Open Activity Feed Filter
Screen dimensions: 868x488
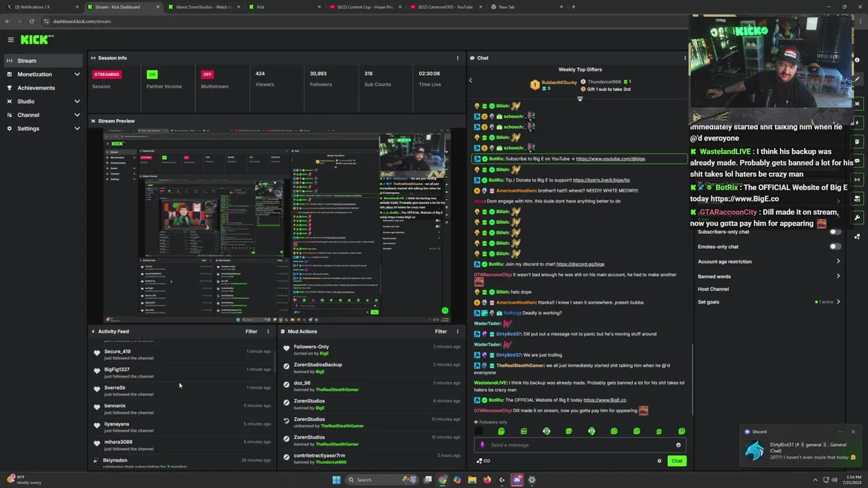(x=251, y=331)
